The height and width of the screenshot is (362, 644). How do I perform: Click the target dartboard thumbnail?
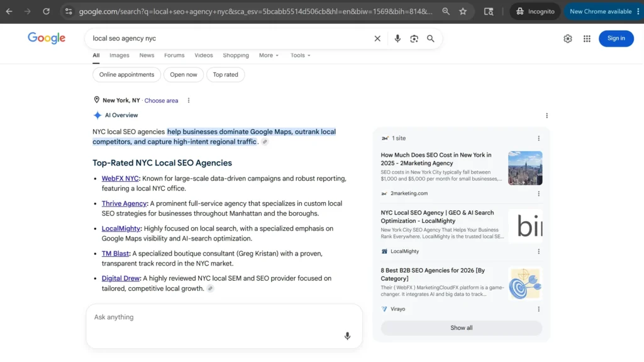pyautogui.click(x=525, y=283)
